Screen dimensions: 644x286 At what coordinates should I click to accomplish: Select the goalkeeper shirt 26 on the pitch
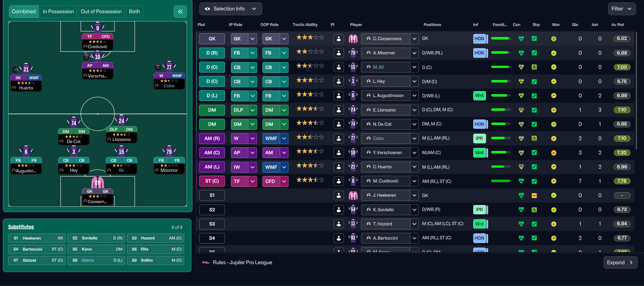[97, 182]
